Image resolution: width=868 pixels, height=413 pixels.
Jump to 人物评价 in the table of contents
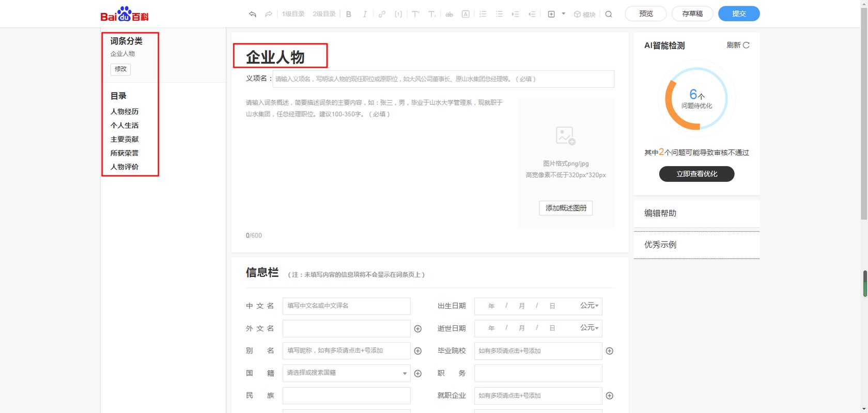[x=125, y=167]
